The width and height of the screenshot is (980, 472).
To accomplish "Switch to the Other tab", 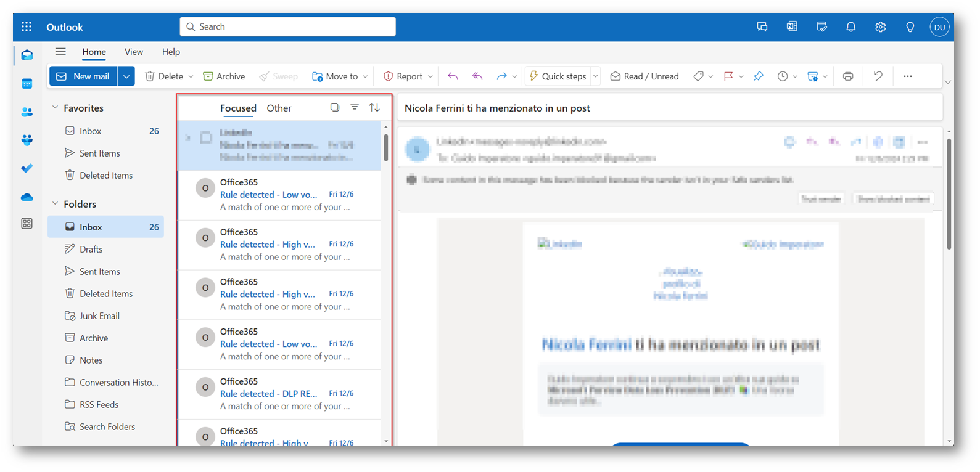I will tap(279, 108).
